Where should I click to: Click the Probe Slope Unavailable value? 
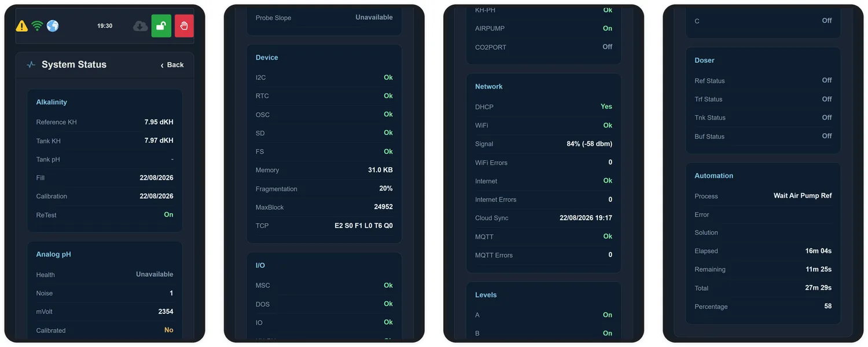(374, 17)
